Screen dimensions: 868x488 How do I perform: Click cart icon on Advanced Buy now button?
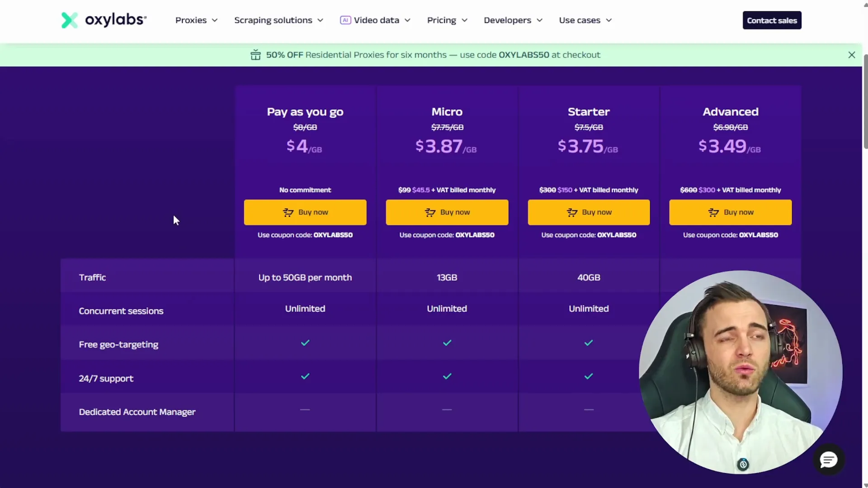tap(713, 212)
